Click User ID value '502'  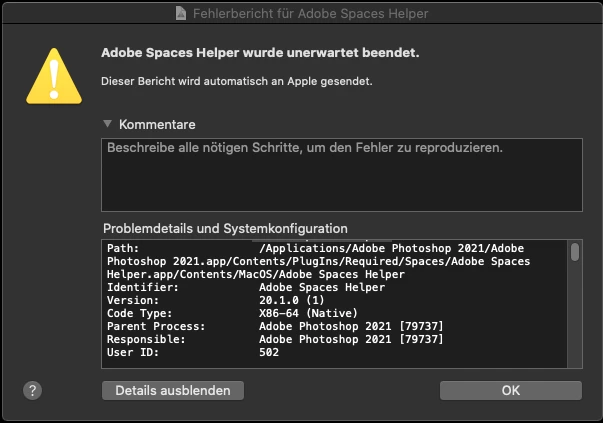(269, 352)
